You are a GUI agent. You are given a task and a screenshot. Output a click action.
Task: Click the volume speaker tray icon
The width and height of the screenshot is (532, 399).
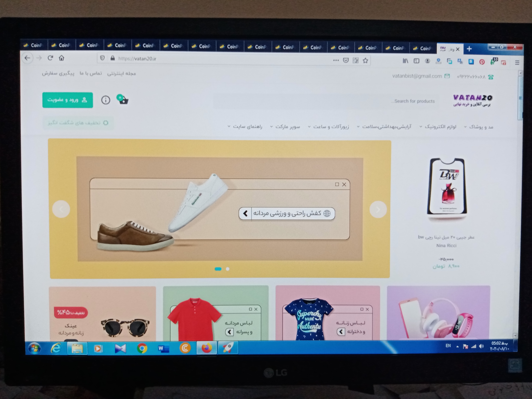[x=481, y=346]
